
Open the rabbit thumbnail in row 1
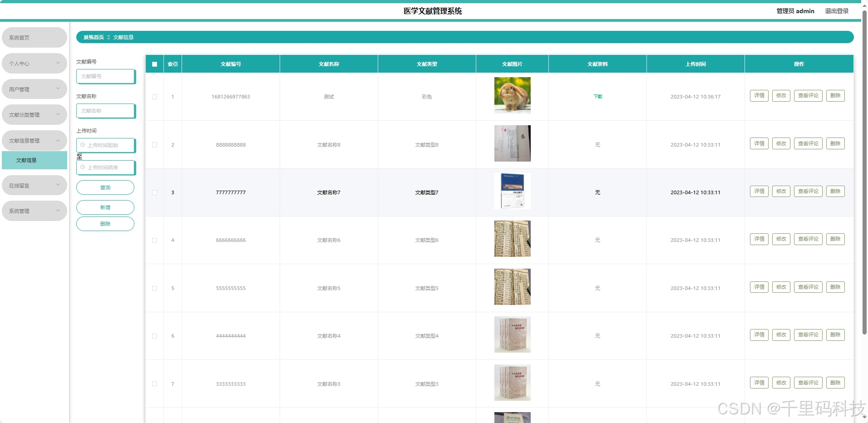(x=512, y=95)
